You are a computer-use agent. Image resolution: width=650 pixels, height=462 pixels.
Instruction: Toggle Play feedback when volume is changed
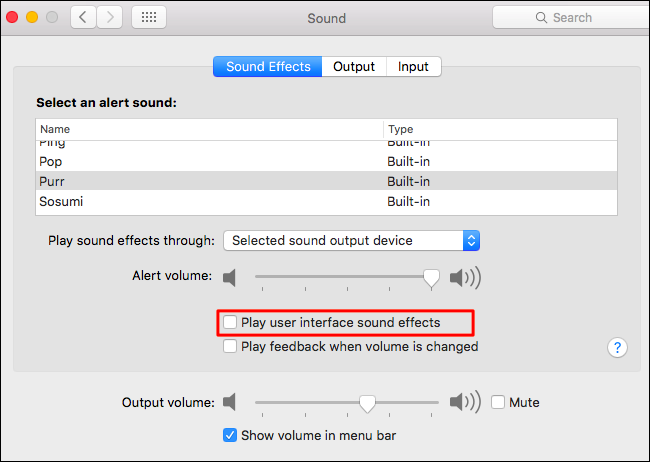tap(231, 347)
